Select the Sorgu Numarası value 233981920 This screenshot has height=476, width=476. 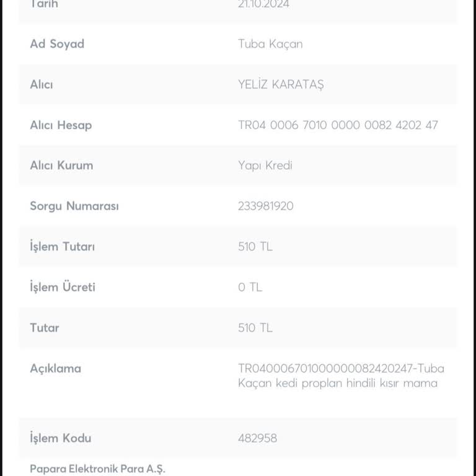click(266, 206)
